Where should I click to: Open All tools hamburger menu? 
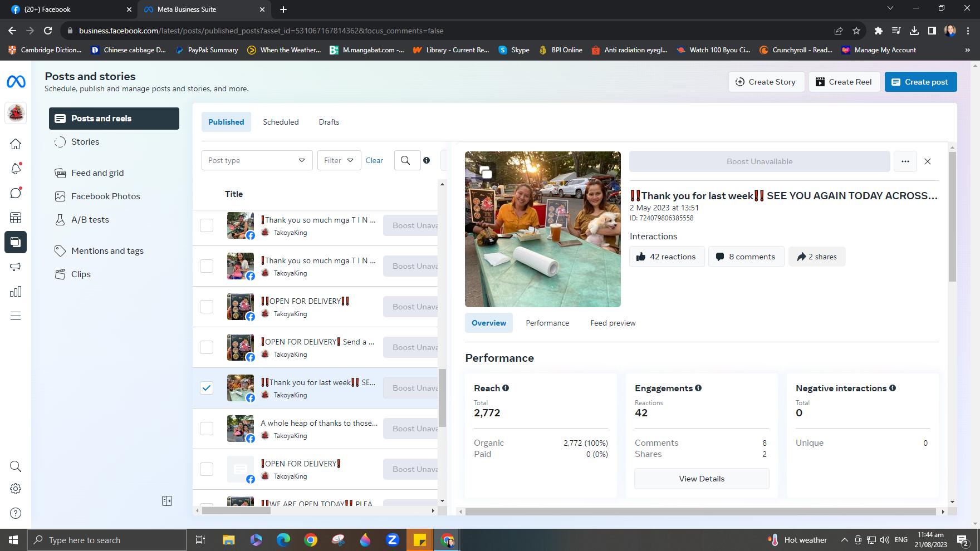(16, 316)
